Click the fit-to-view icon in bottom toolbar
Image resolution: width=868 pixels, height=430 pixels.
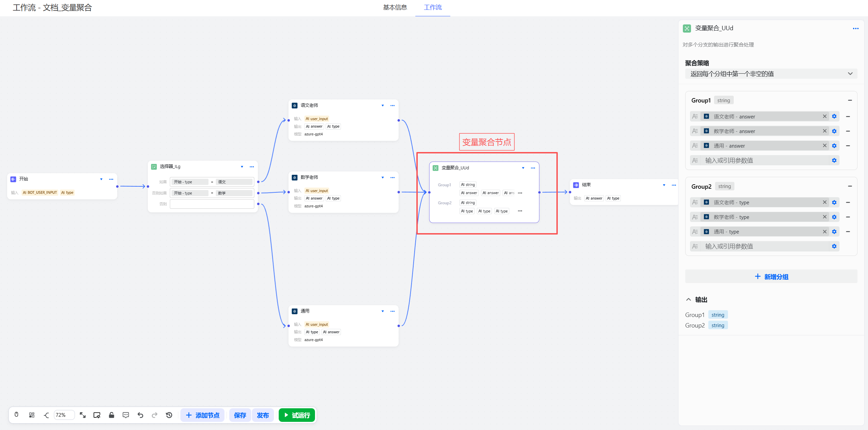click(83, 415)
